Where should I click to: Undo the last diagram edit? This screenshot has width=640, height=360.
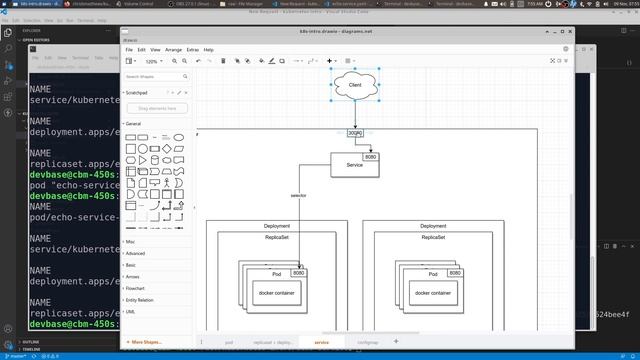click(x=198, y=61)
